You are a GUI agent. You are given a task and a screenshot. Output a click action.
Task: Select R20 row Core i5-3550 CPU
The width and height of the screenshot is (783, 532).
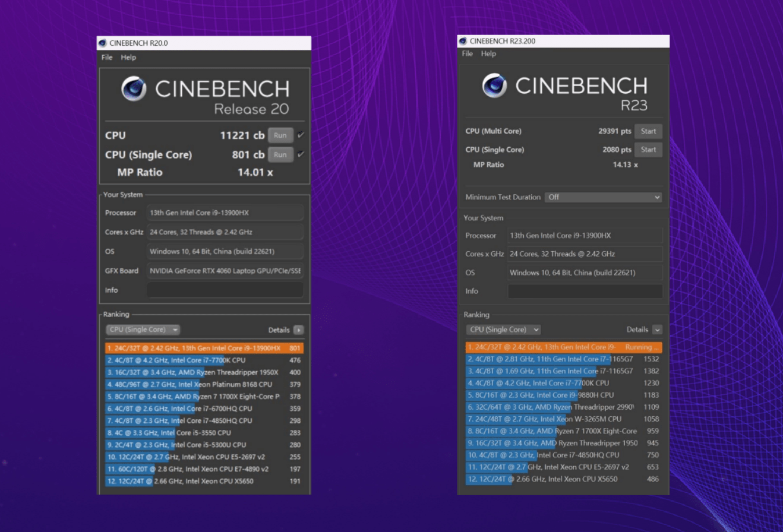pos(204,433)
